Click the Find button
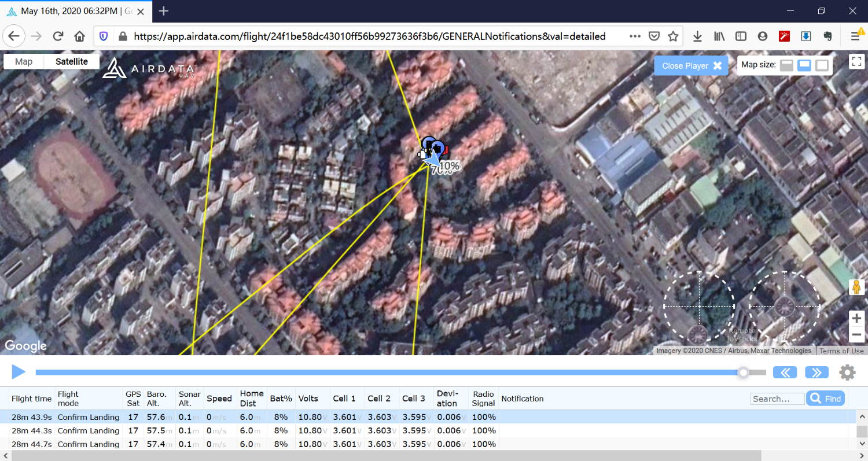 825,399
